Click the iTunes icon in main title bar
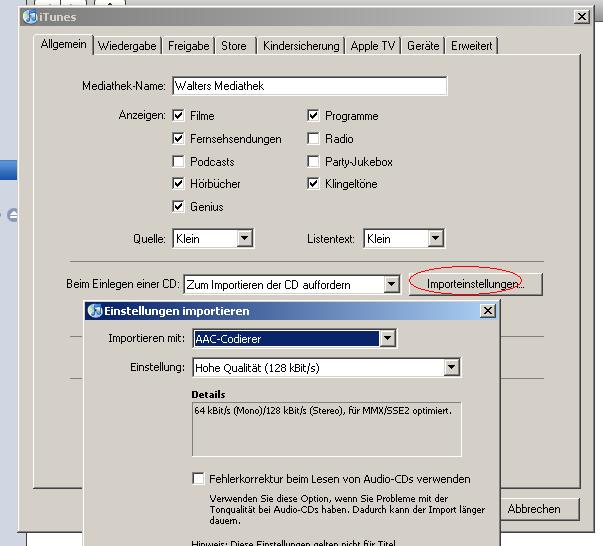The height and width of the screenshot is (546, 603). (x=30, y=17)
